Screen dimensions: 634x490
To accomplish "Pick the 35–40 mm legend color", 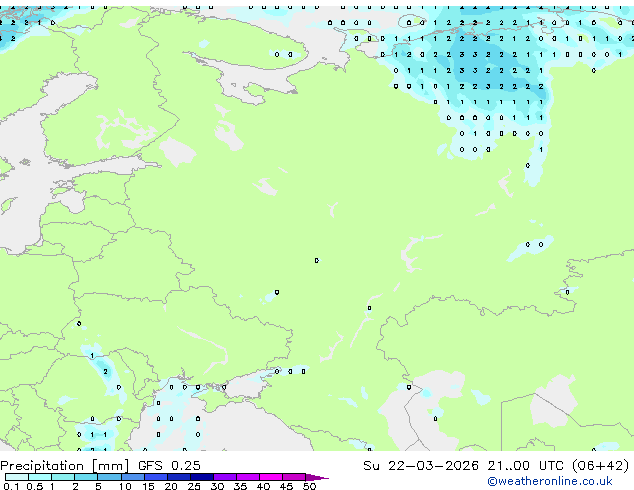I will 248,477.
